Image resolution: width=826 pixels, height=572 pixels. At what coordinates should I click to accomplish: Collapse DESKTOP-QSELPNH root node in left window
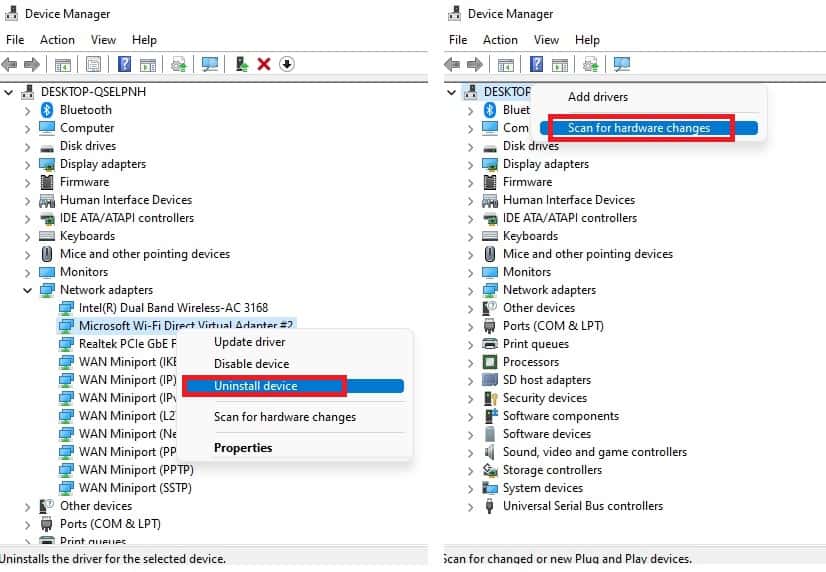point(8,92)
